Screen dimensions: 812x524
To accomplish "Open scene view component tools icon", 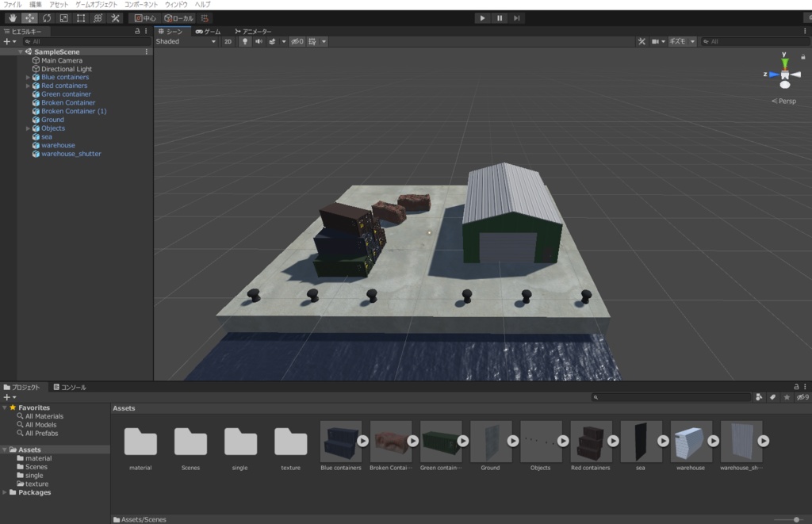I will point(642,41).
